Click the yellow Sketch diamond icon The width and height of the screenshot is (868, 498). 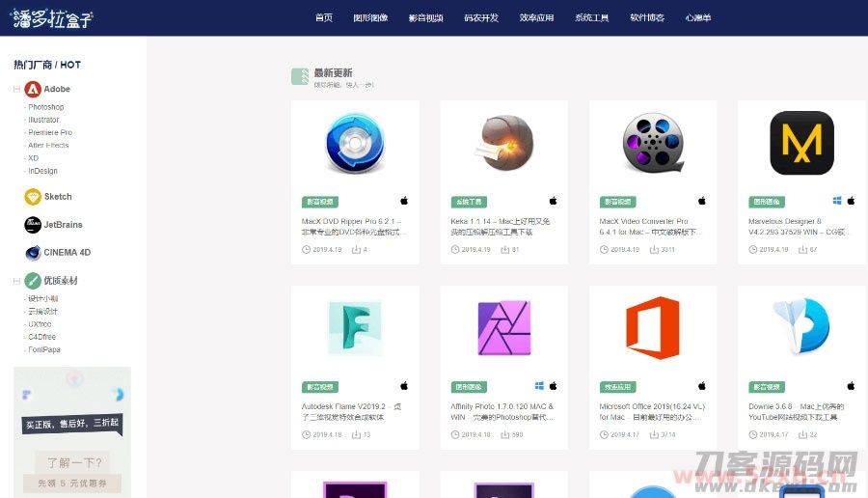point(33,197)
